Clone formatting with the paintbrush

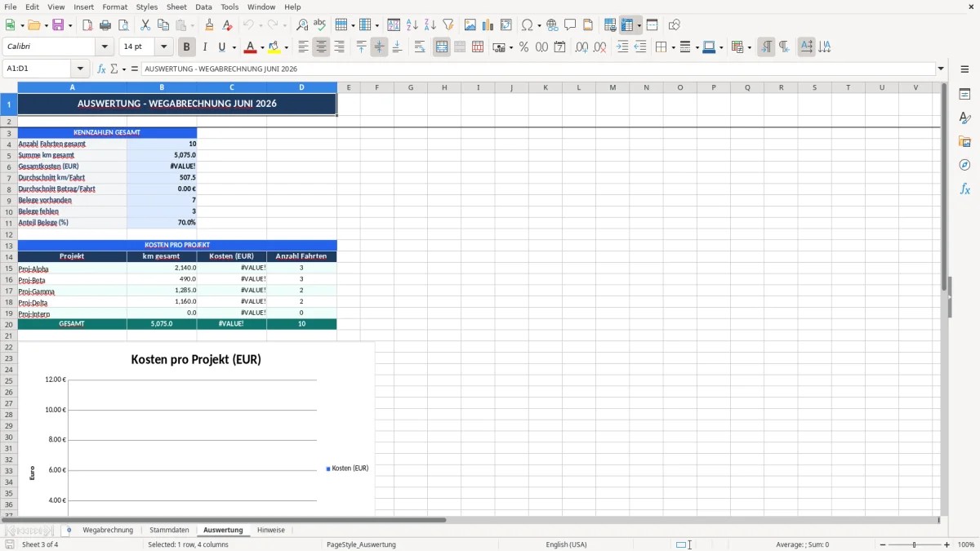pyautogui.click(x=210, y=25)
